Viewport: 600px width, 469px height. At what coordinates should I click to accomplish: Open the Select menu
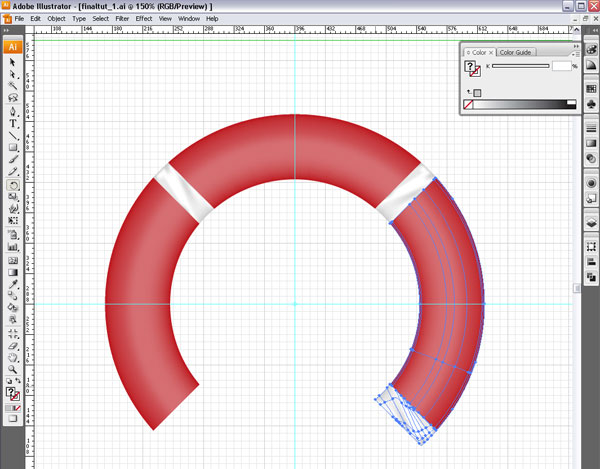(x=101, y=18)
